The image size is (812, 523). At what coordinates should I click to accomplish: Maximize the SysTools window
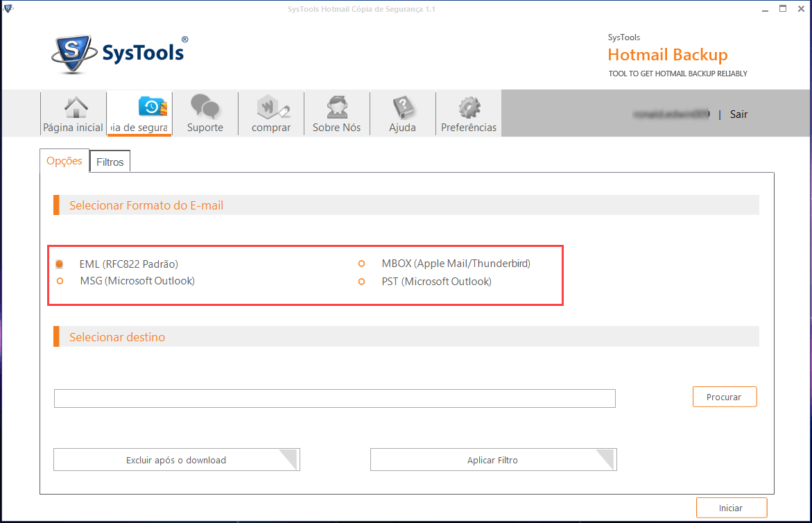783,9
